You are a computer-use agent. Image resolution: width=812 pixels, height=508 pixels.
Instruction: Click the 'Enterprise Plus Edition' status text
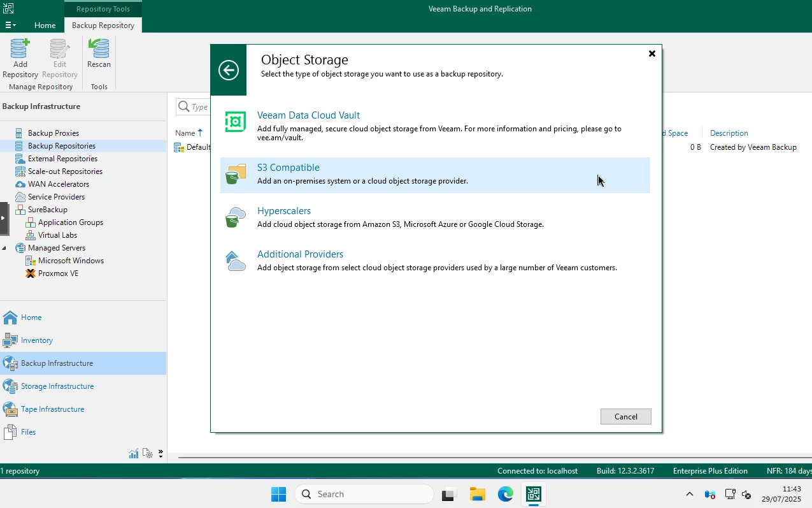click(710, 471)
